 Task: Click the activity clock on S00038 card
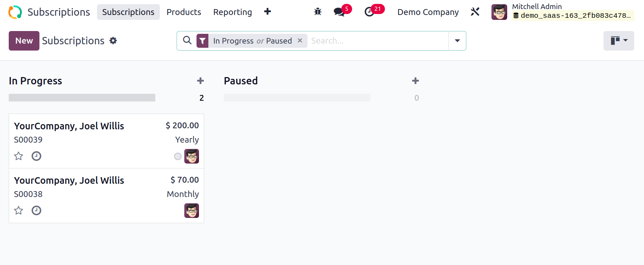[36, 210]
